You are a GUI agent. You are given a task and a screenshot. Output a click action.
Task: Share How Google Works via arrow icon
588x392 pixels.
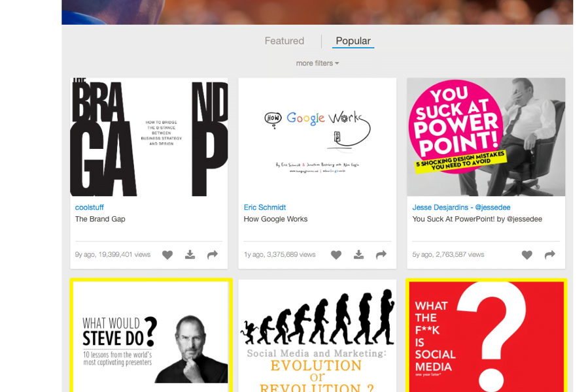(x=381, y=255)
